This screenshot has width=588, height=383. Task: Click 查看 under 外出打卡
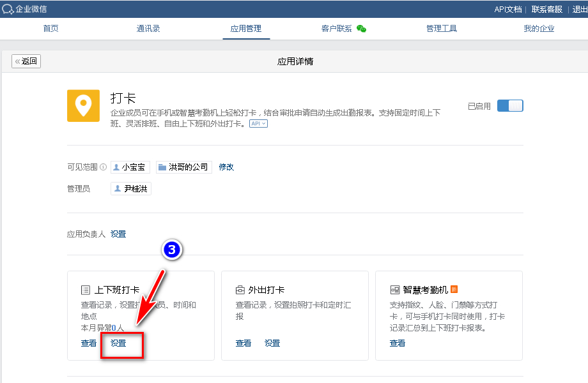(x=244, y=343)
